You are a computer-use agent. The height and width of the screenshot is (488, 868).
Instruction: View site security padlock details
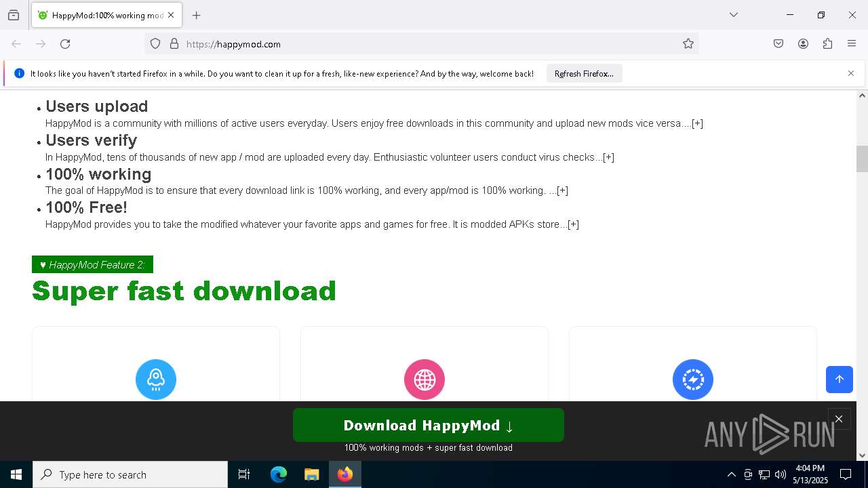point(174,44)
